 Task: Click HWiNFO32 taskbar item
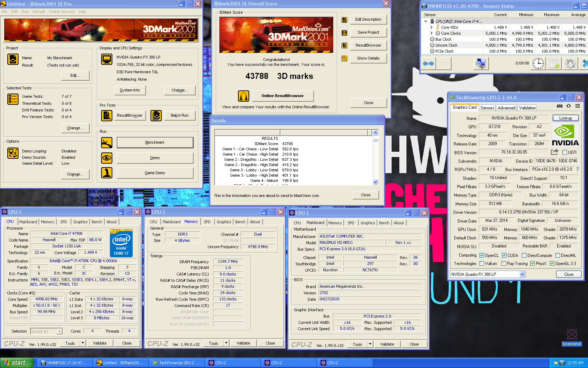pos(64,363)
